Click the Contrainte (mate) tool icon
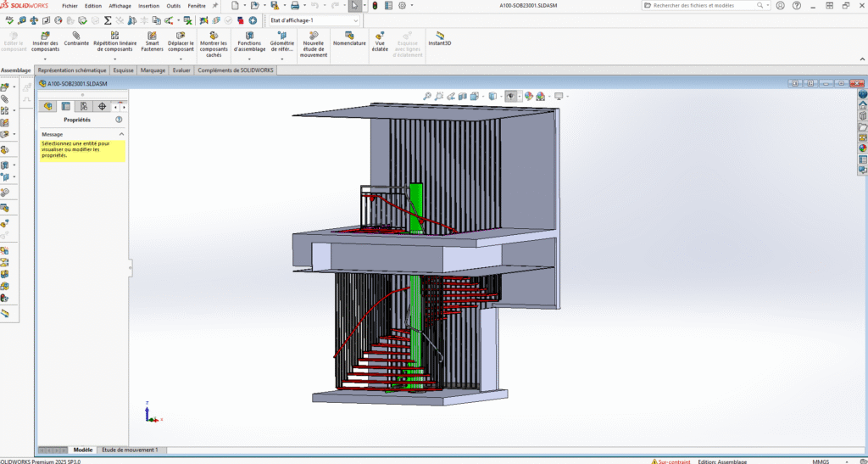 (76, 36)
